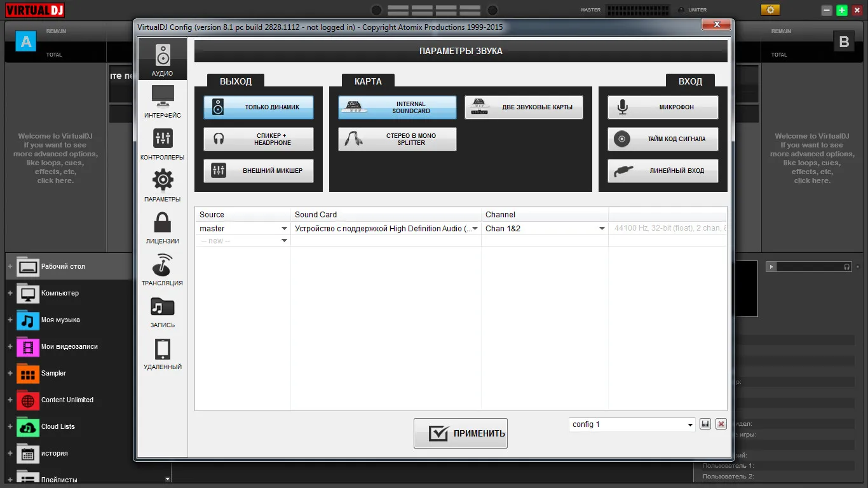Viewport: 868px width, 488px height.
Task: Expand the Cloud Lists tree node
Action: pyautogui.click(x=10, y=427)
